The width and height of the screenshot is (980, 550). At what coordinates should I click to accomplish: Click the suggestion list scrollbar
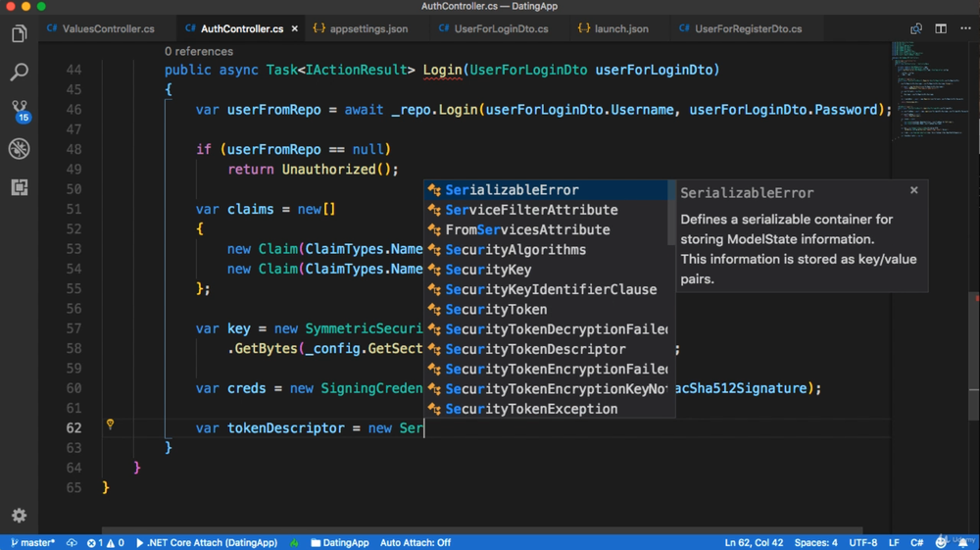point(671,213)
